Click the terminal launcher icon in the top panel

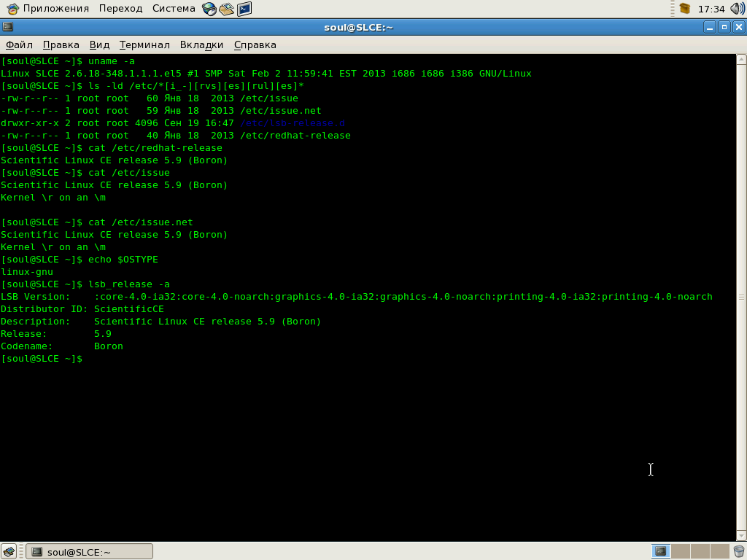point(244,9)
